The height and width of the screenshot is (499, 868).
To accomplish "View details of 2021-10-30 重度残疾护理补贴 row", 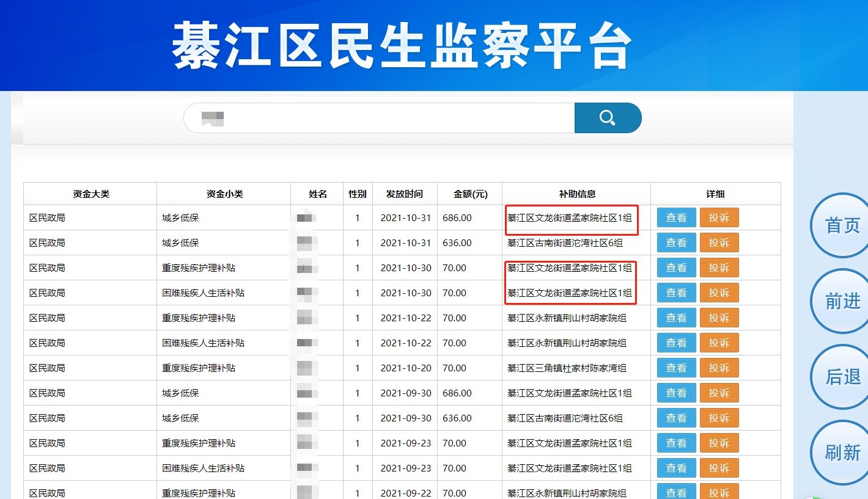I will click(676, 268).
